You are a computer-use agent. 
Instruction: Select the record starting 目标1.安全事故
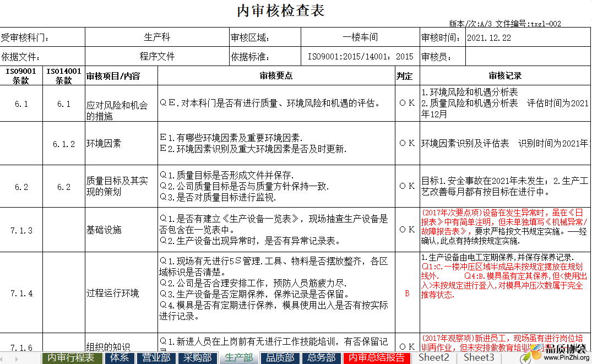505,187
